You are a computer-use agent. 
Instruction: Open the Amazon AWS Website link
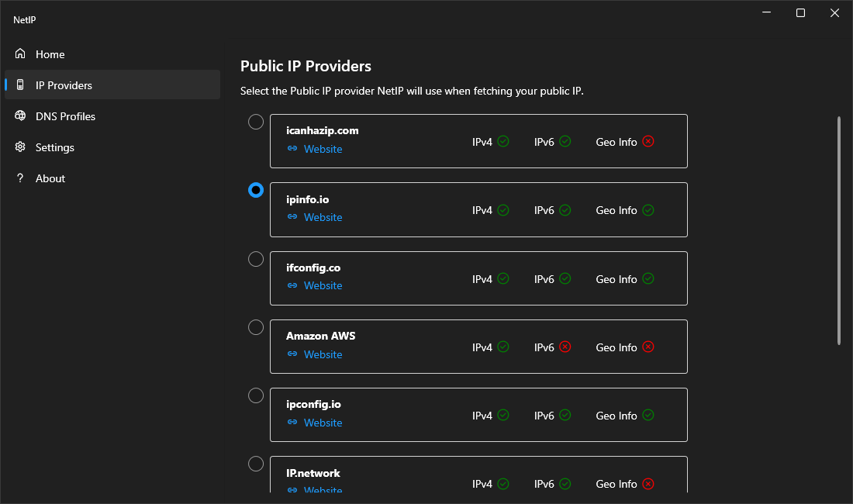pos(323,354)
